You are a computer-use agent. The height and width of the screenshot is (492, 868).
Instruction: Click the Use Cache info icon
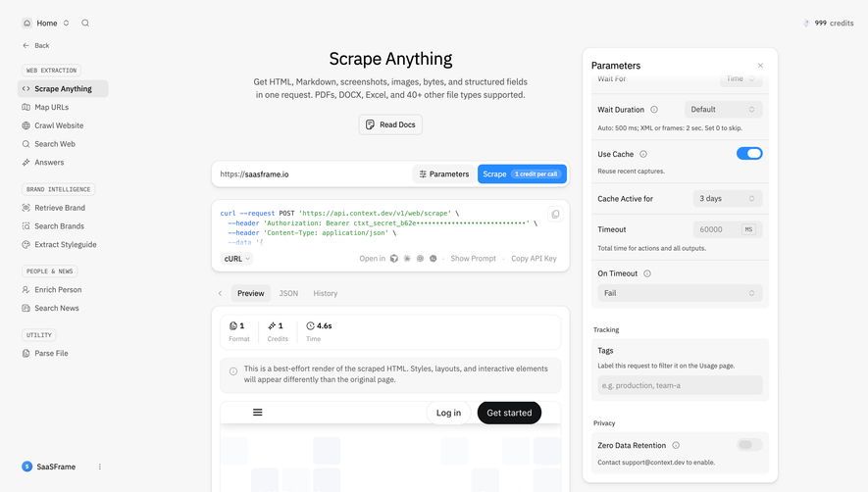[x=643, y=155]
